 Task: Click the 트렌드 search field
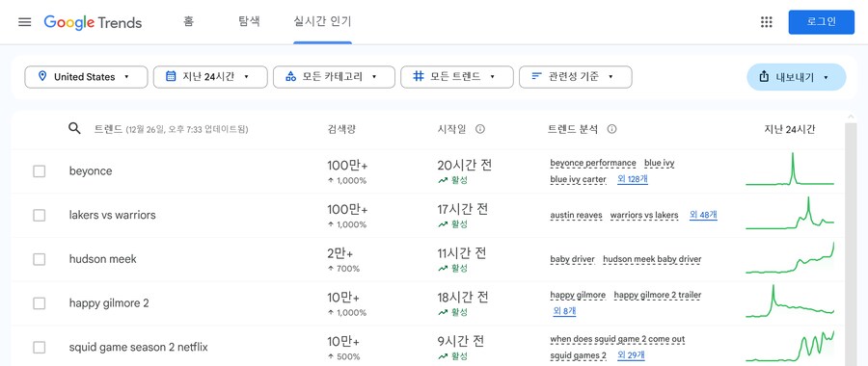click(x=172, y=129)
